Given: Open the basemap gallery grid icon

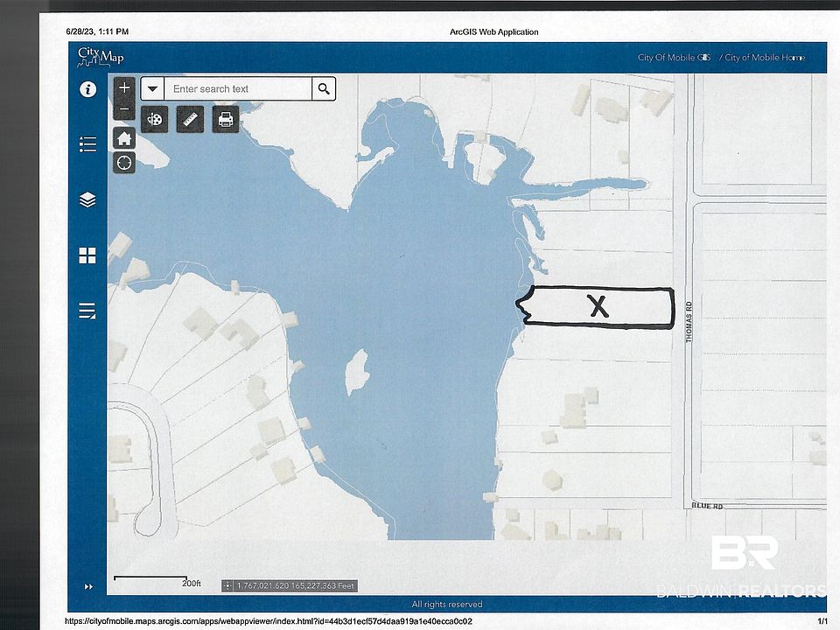Looking at the screenshot, I should tap(87, 255).
